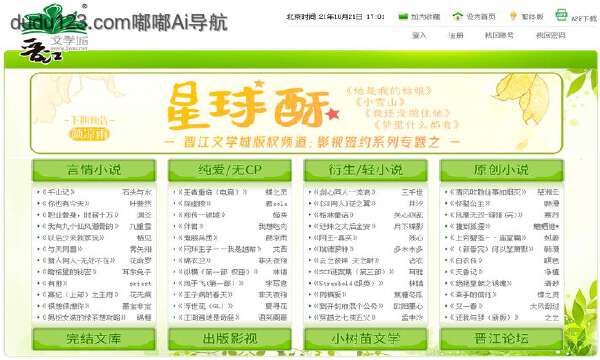Open the 登入 login link
600x360 pixels.
(x=419, y=36)
